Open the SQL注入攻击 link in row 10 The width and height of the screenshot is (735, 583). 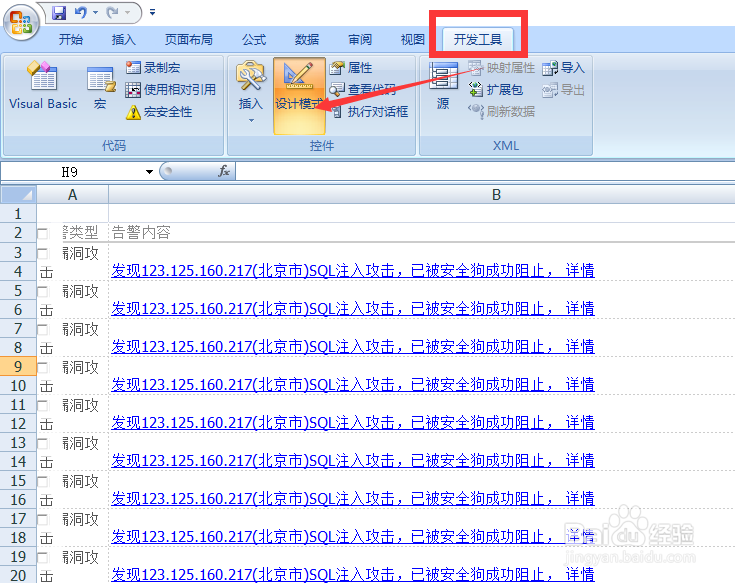[353, 384]
